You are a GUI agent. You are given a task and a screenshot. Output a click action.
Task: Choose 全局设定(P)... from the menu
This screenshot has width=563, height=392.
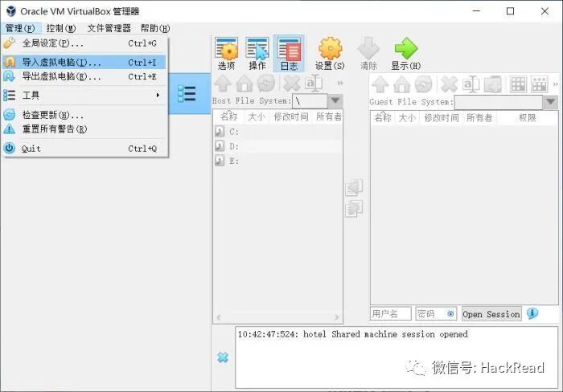pos(84,43)
